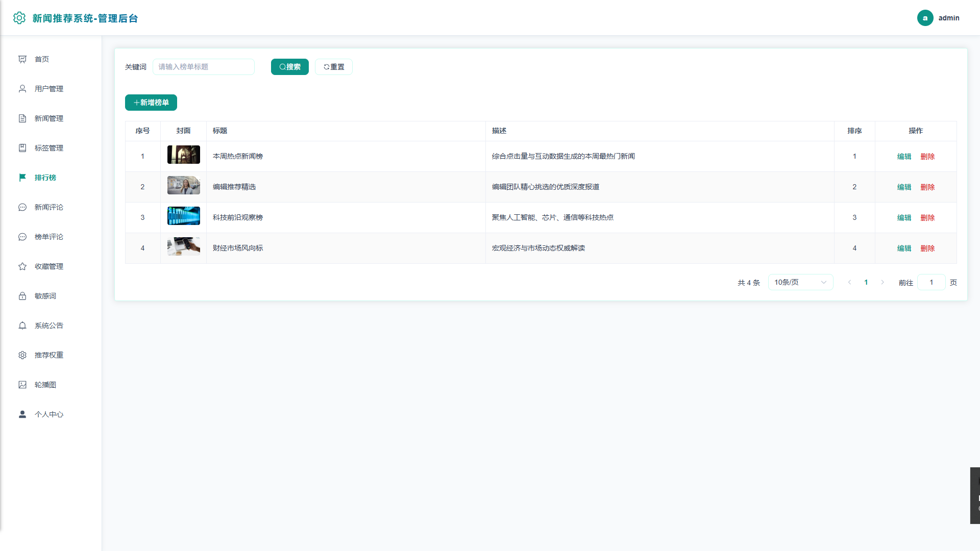Focus the keyword search input field
980x551 pixels.
click(x=204, y=67)
